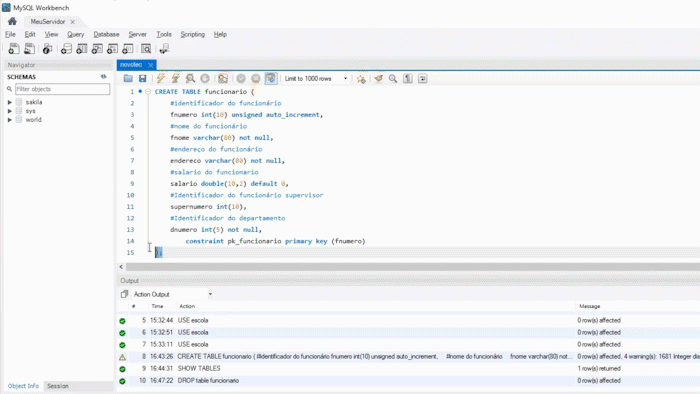Click the horizontal scrollbar left arrow
Viewport: 700px width, 394px height.
121,267
